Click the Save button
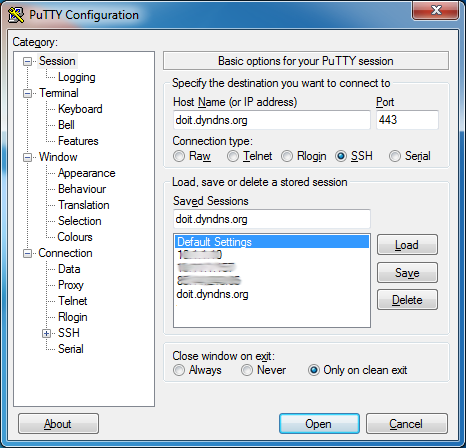This screenshot has height=448, width=466. [407, 273]
